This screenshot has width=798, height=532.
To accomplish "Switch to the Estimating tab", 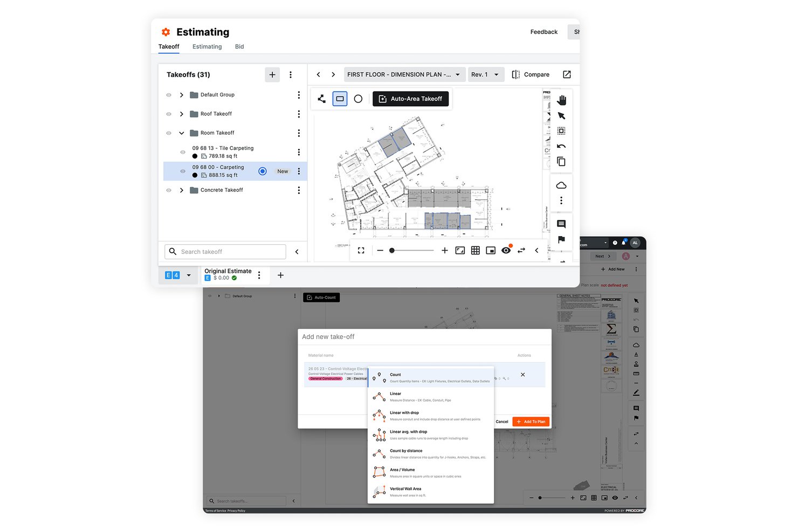I will (x=207, y=47).
